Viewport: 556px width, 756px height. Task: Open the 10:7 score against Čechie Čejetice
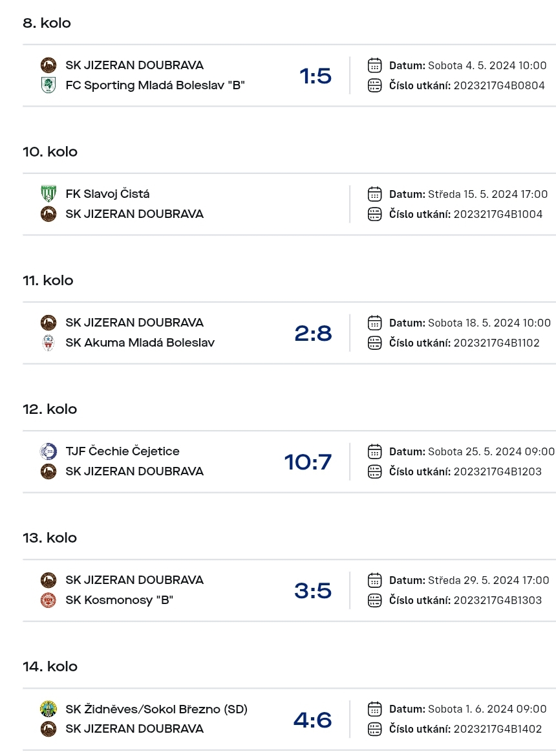pos(308,462)
